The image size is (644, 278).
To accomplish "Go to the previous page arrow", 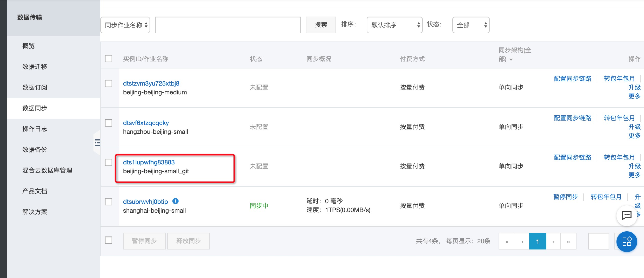I will (x=522, y=241).
